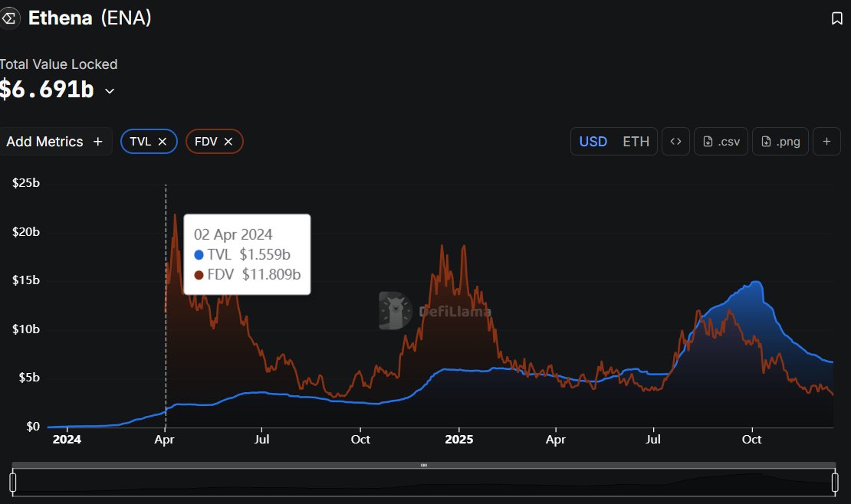Viewport: 851px width, 504px height.
Task: Click the .png chart export icon
Action: (x=766, y=141)
